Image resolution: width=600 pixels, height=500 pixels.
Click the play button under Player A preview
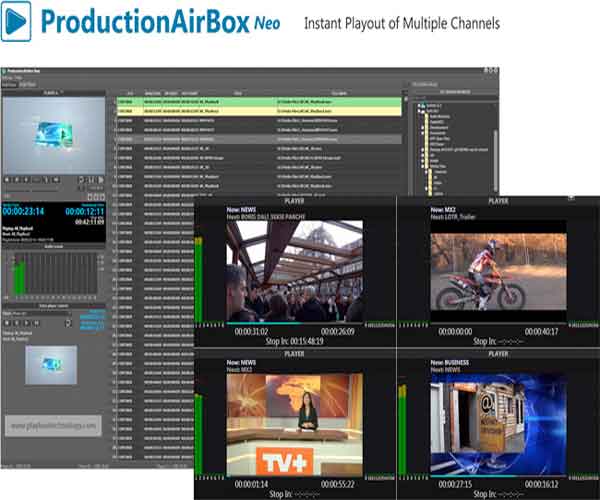point(101,179)
